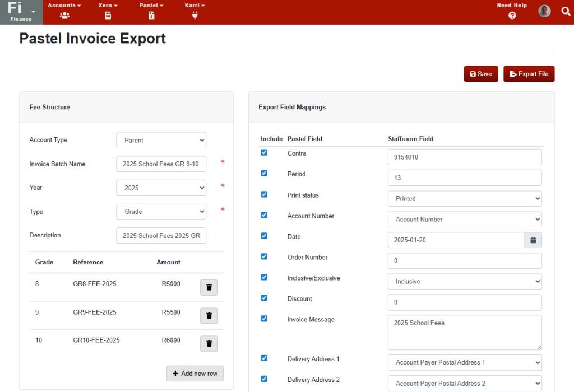Open the Type dropdown showing Grade
This screenshot has width=574, height=392.
point(161,212)
